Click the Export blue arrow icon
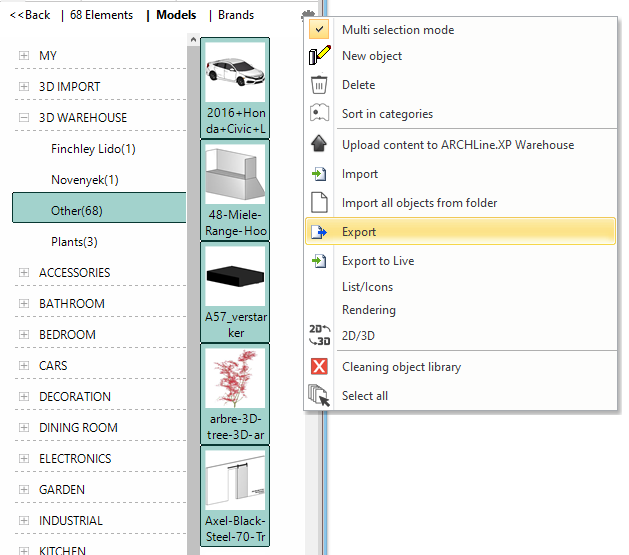This screenshot has height=555, width=629. [x=319, y=232]
